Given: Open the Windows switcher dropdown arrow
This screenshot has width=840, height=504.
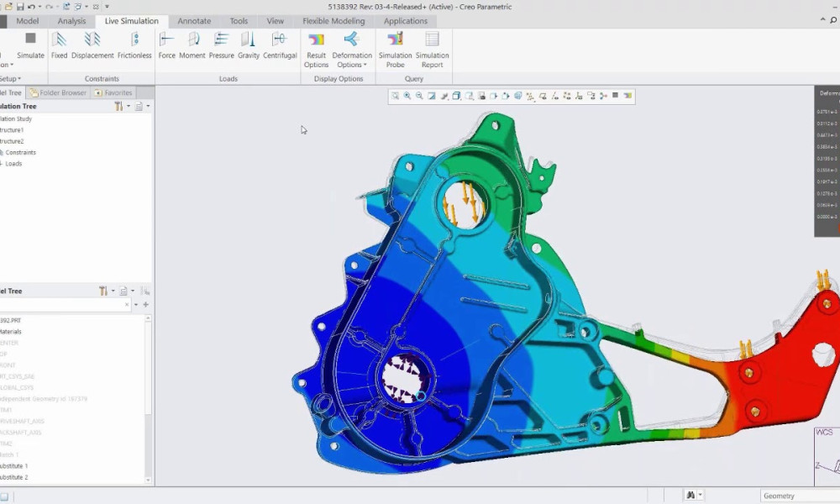Looking at the screenshot, I should point(87,7).
